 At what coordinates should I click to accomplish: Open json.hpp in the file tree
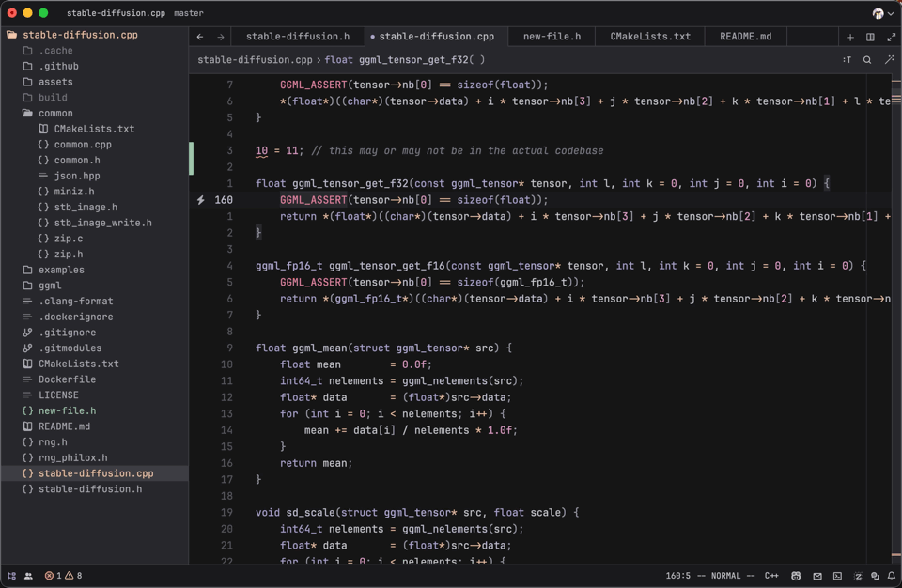click(94, 176)
